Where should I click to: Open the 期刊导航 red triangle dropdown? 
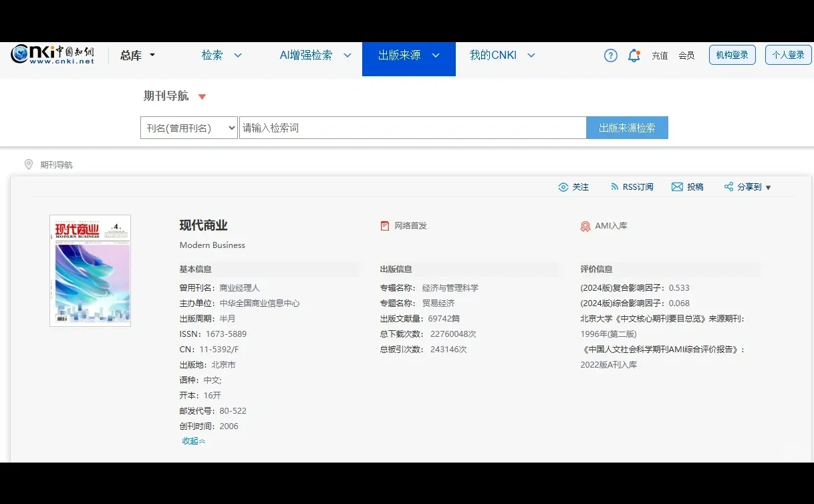[202, 97]
